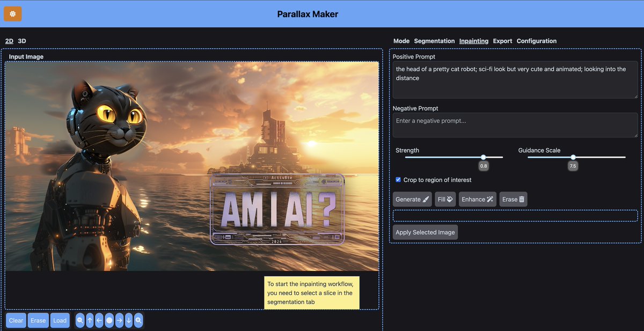Click inside the Negative Prompt field
The width and height of the screenshot is (644, 331).
[515, 124]
